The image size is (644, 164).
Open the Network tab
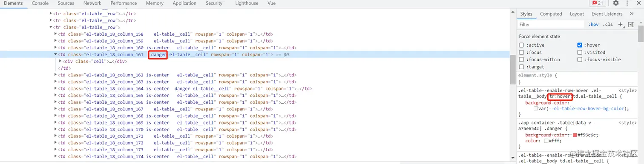click(x=92, y=3)
